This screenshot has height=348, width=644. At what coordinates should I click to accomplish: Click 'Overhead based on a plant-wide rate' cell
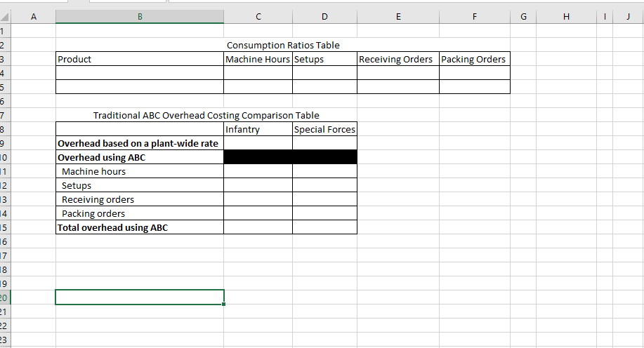tap(140, 143)
